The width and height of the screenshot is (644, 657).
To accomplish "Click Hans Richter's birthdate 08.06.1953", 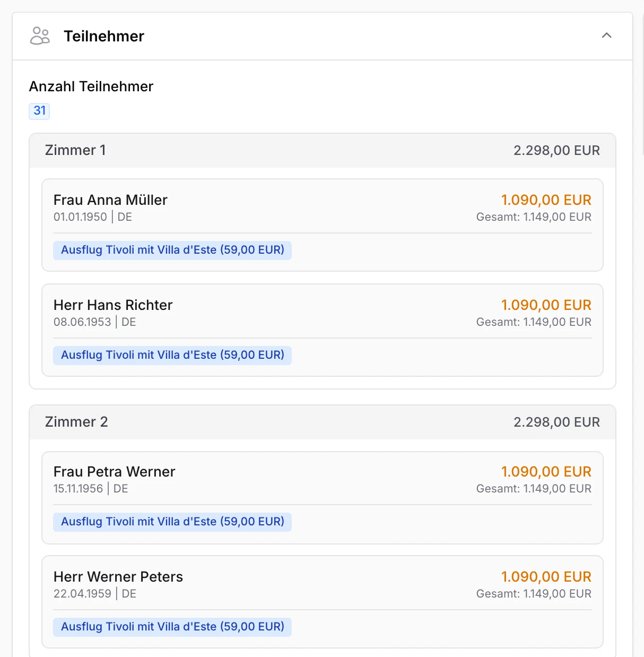I will 82,322.
